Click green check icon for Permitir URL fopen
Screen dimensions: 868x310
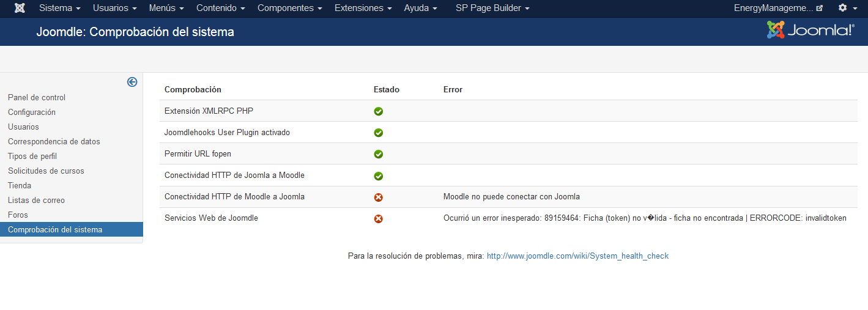(x=379, y=154)
